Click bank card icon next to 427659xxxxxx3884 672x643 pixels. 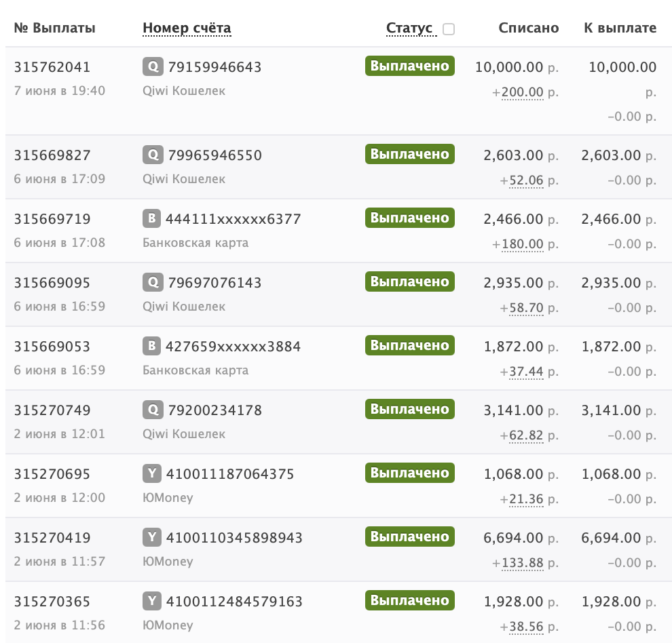pyautogui.click(x=152, y=346)
